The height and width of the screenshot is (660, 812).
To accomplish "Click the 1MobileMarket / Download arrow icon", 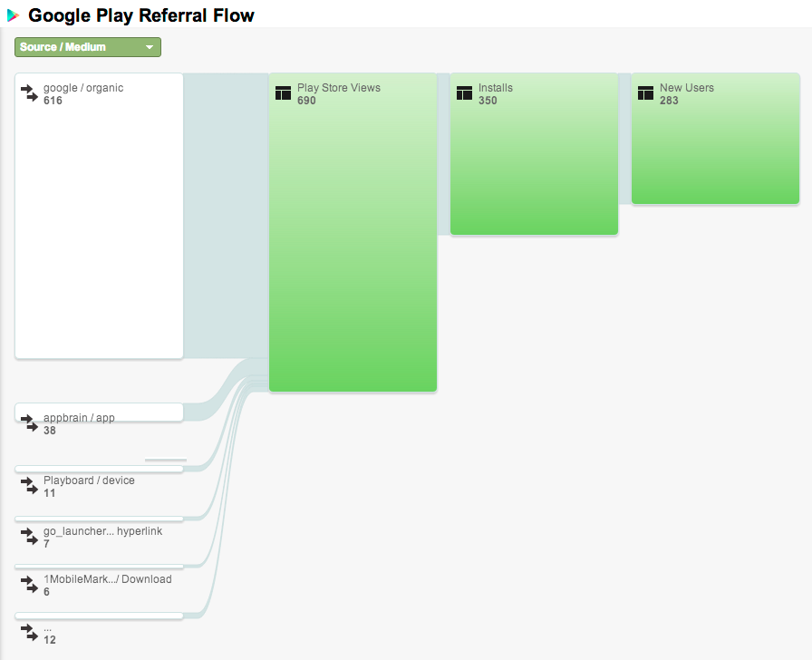I will 27,583.
